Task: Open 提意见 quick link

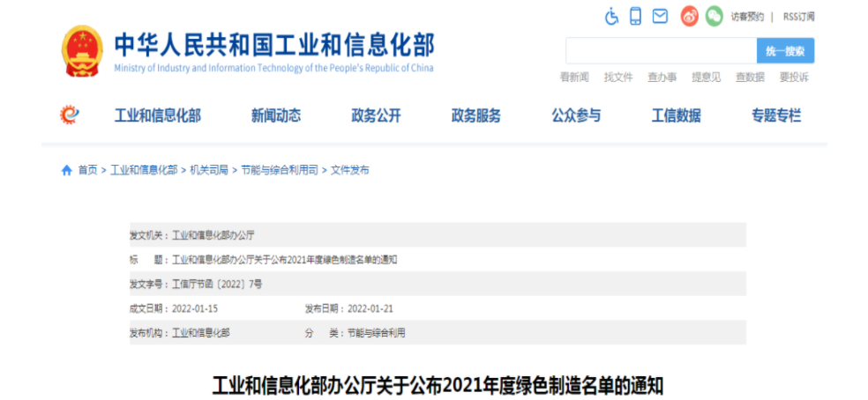Action: [706, 78]
